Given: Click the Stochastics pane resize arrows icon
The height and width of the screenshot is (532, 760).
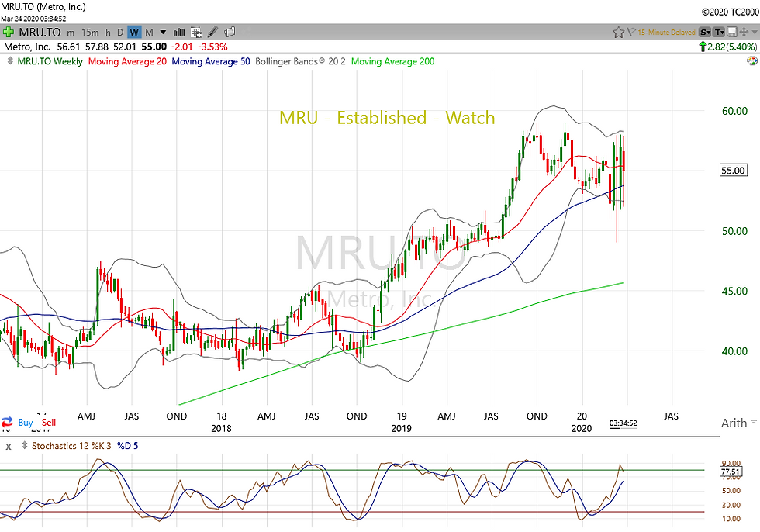Looking at the screenshot, I should [x=24, y=446].
